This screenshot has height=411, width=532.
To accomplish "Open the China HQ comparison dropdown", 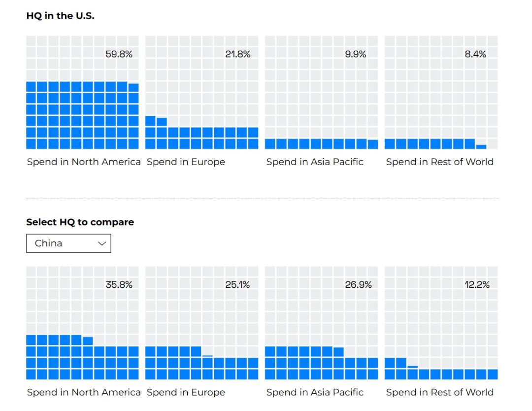I will [68, 243].
